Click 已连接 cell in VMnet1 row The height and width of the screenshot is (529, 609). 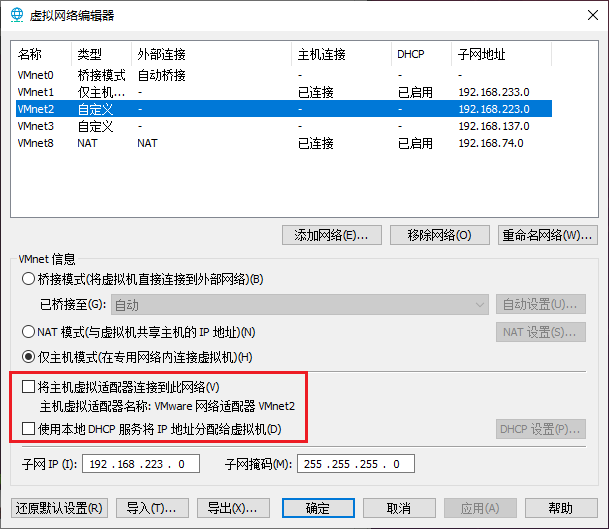point(315,92)
